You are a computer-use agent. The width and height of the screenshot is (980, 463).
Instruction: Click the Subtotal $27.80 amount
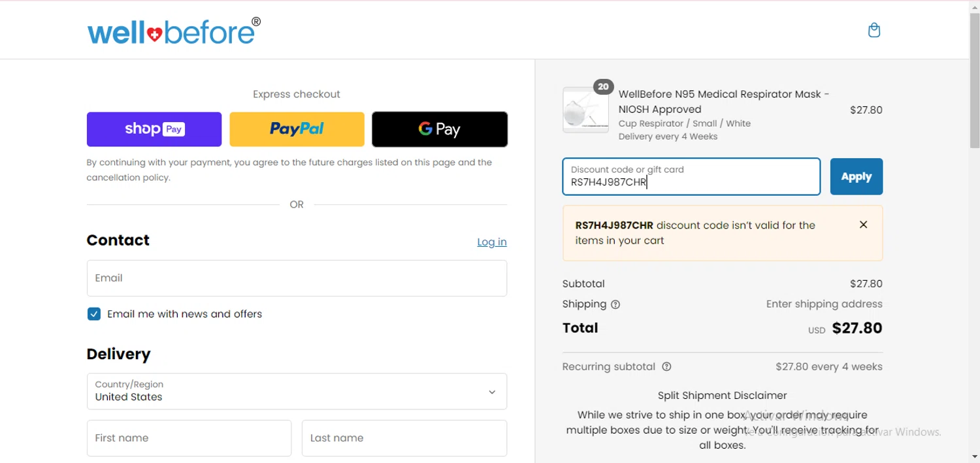coord(866,283)
